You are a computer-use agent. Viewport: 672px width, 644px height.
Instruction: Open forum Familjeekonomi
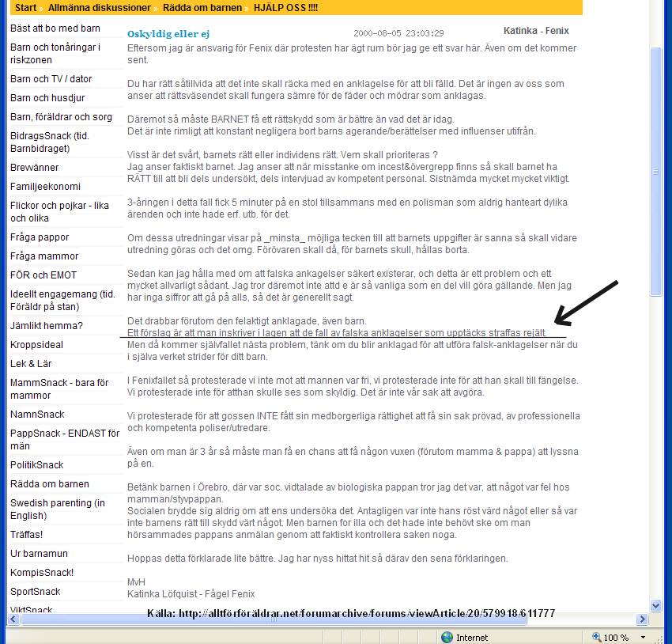pos(45,187)
